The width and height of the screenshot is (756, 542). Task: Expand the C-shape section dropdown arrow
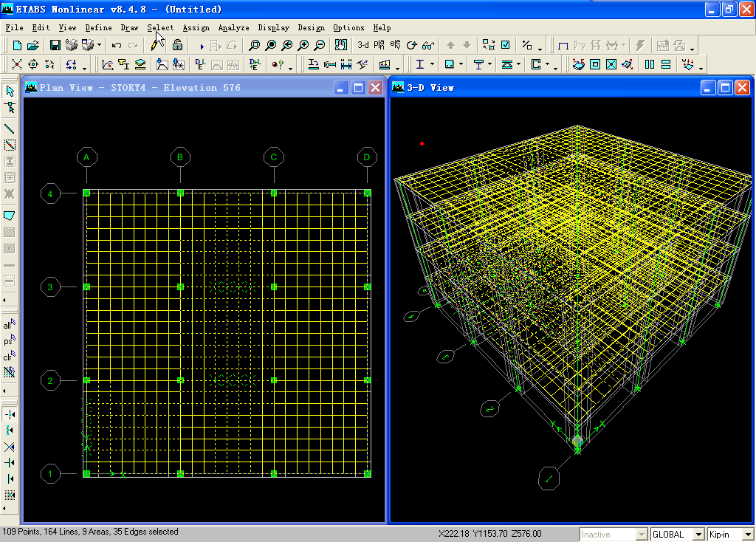point(547,65)
